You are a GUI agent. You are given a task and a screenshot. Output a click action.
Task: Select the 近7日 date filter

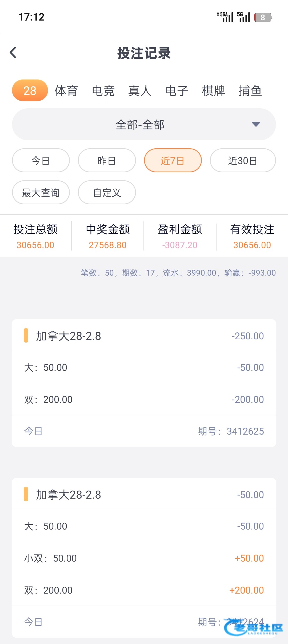(173, 161)
